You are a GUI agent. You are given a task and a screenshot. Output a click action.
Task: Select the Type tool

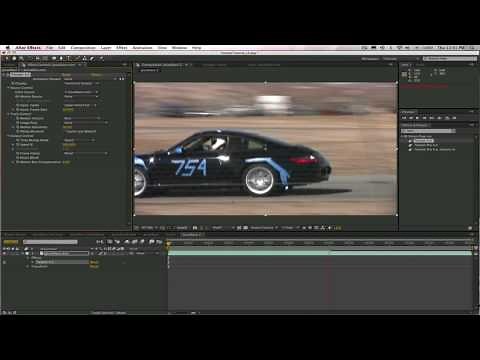tap(69, 58)
